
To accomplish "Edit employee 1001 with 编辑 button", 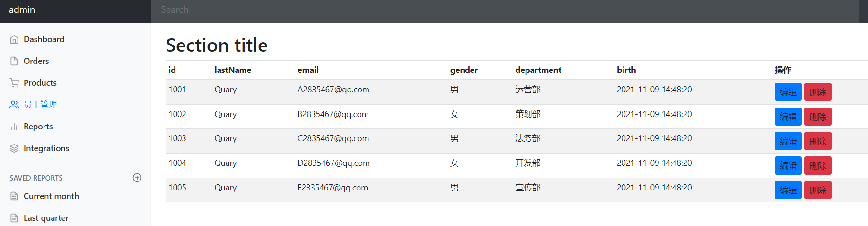I will tap(788, 92).
